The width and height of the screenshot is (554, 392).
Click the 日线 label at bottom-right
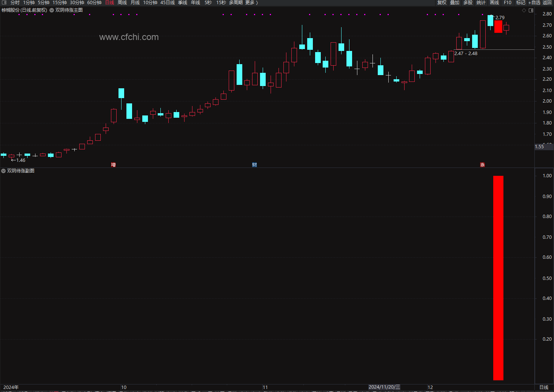coord(544,387)
